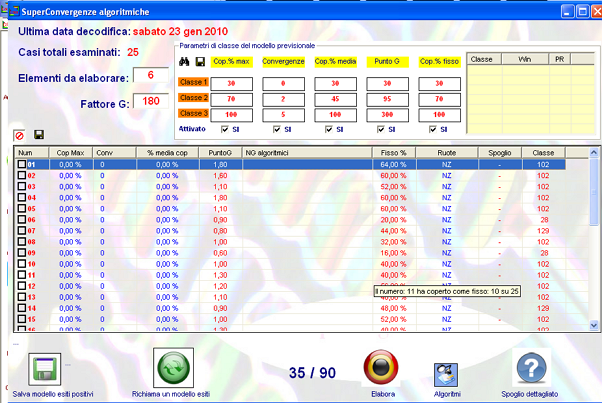Toggle the SI checkbox under Punto G
This screenshot has width=602, height=403.
click(379, 129)
